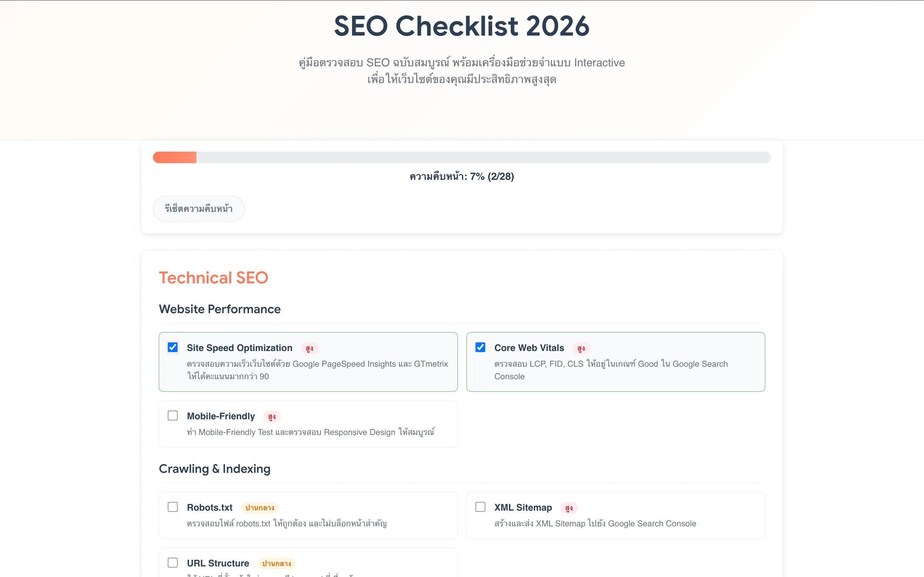Viewport: 924px width, 577px height.
Task: Click the medium priority badge on Robots.txt
Action: (x=260, y=508)
